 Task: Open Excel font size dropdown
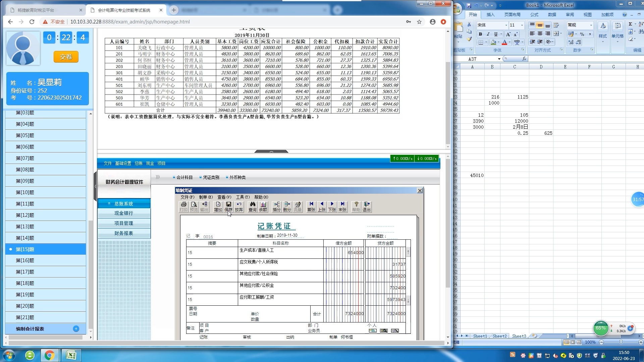click(522, 25)
